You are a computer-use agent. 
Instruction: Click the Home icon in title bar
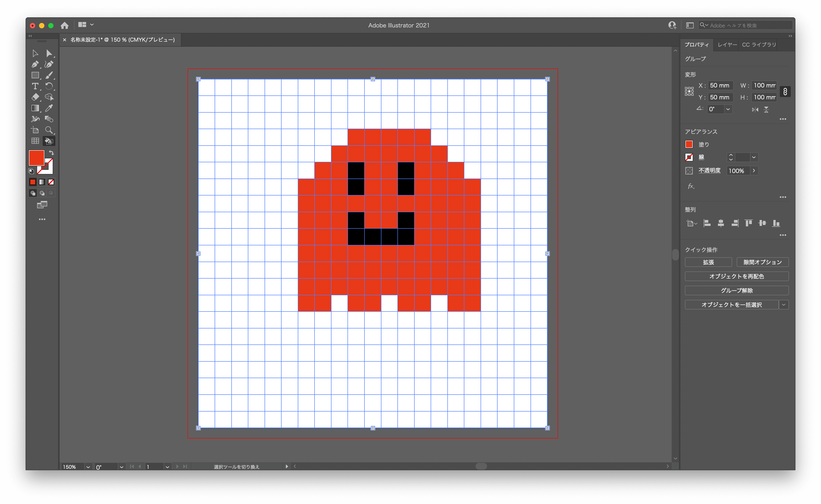64,25
